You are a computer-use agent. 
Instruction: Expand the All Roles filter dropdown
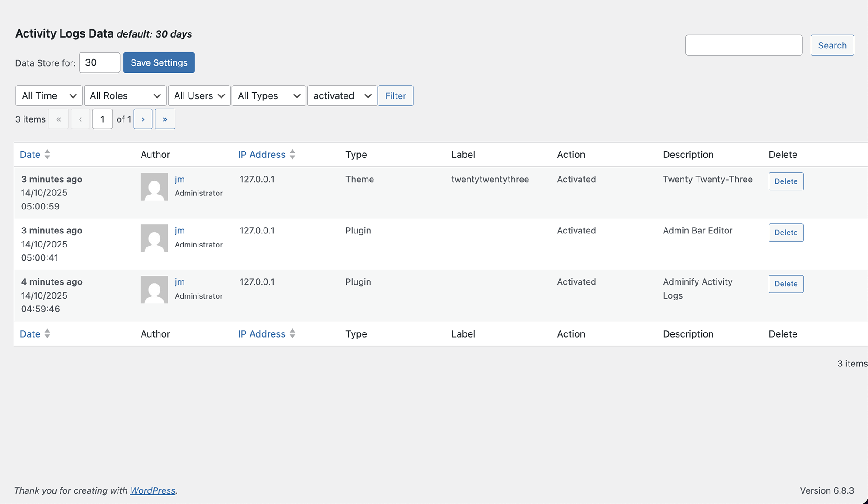125,95
